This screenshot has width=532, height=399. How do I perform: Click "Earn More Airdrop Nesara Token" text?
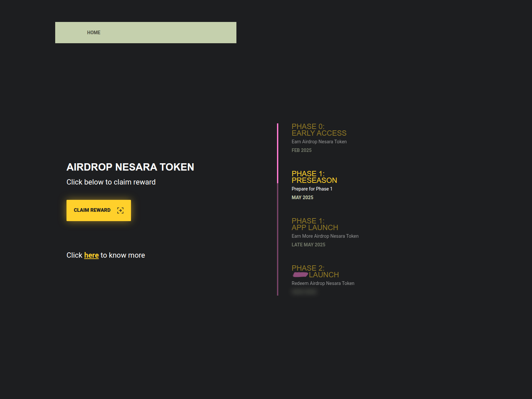(325, 236)
